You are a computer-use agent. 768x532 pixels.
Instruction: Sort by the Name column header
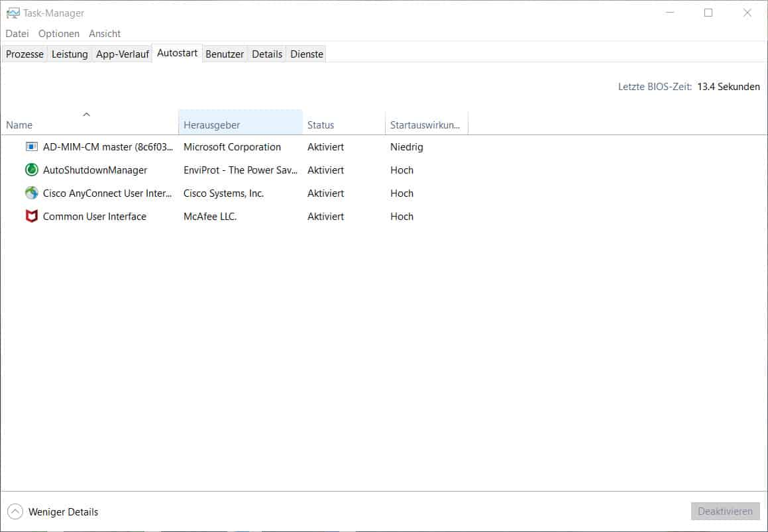pyautogui.click(x=89, y=123)
